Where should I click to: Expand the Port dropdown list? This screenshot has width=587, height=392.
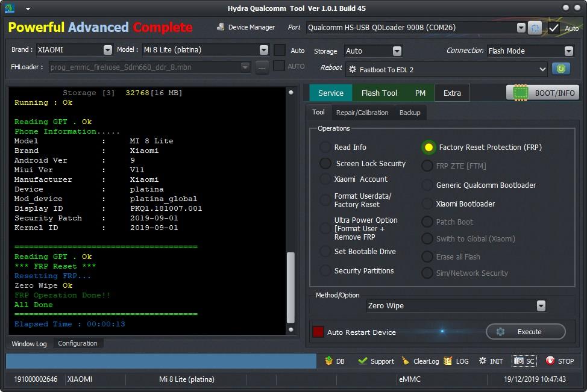click(x=521, y=28)
